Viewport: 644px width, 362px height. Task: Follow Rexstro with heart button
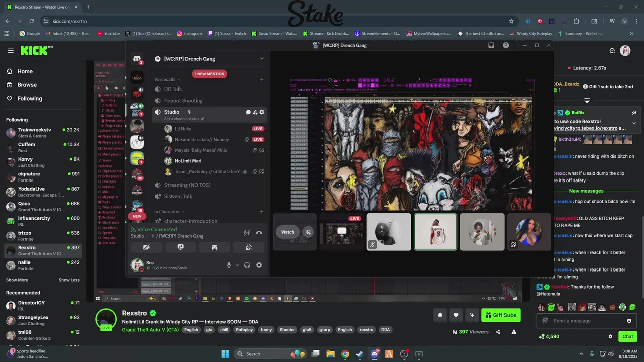[x=456, y=315]
